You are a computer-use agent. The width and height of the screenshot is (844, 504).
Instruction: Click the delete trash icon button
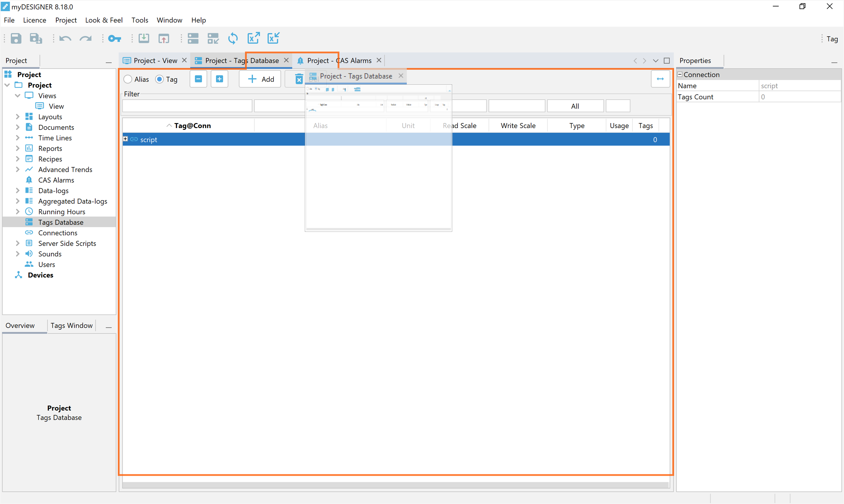(298, 79)
